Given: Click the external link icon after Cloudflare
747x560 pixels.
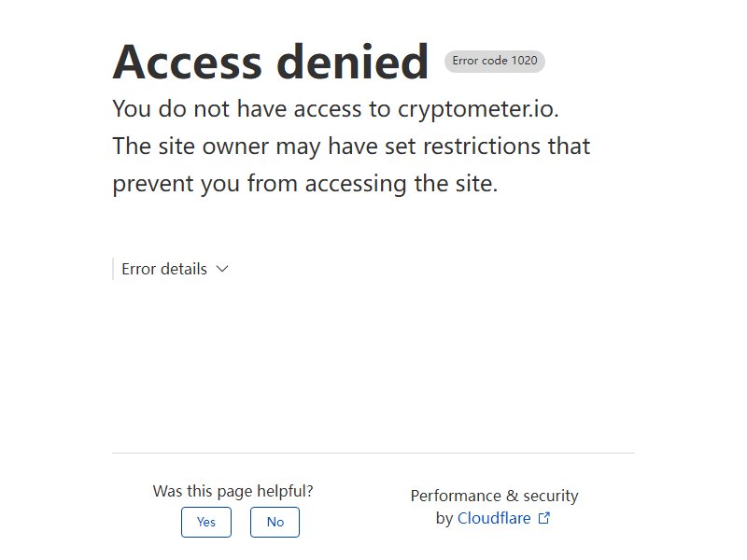Looking at the screenshot, I should 544,518.
